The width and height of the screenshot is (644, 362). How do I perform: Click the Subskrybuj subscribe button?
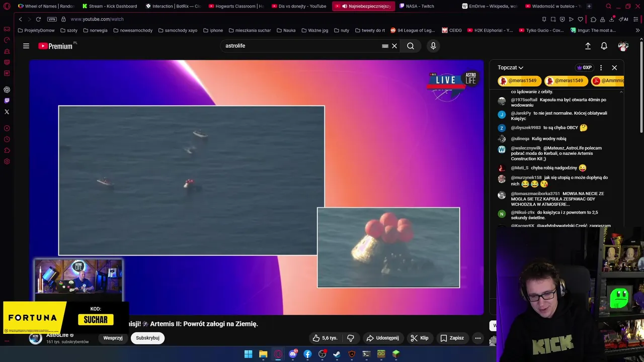pos(147,338)
